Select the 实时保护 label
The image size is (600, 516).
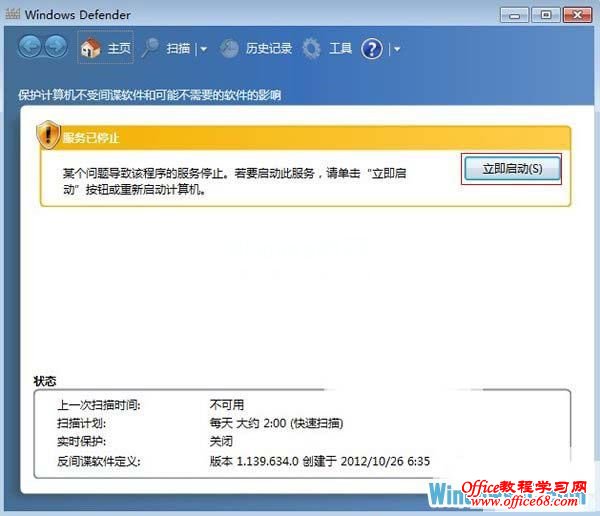[82, 441]
